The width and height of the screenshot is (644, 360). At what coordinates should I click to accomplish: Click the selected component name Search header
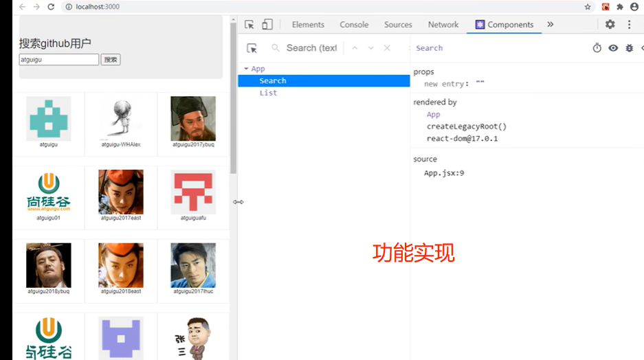[429, 48]
